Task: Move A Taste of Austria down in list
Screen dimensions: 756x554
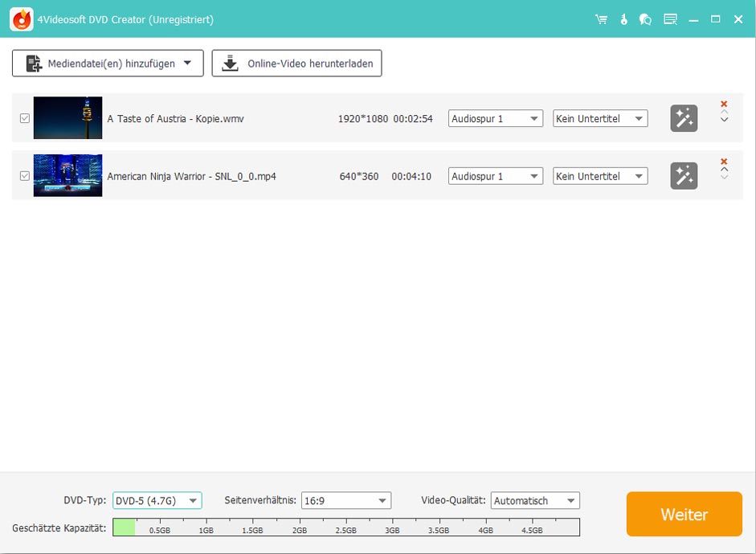Action: pyautogui.click(x=724, y=120)
